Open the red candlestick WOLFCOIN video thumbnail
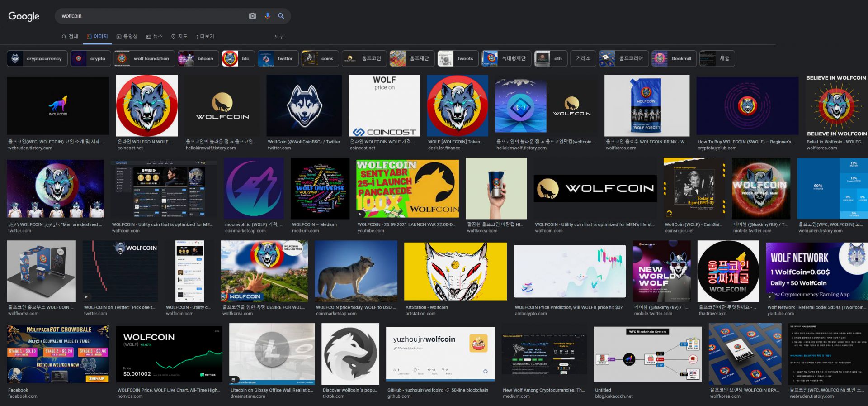This screenshot has height=406, width=868. point(120,271)
